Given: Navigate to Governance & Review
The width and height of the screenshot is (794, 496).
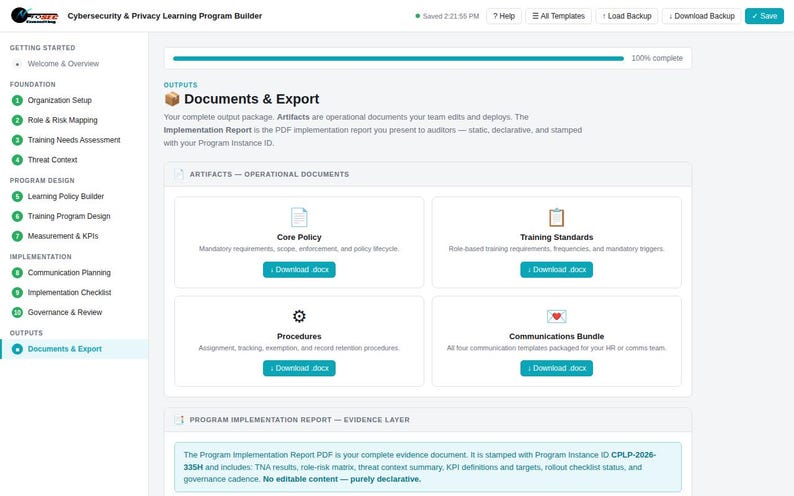Looking at the screenshot, I should (74, 312).
